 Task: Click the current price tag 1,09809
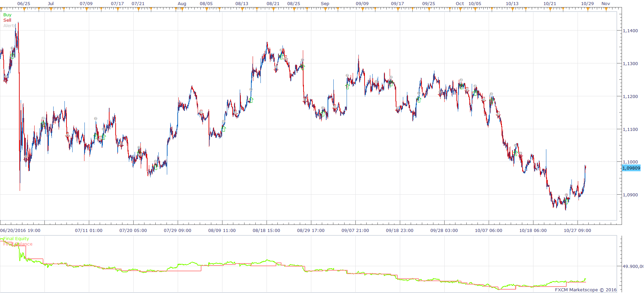pos(631,168)
